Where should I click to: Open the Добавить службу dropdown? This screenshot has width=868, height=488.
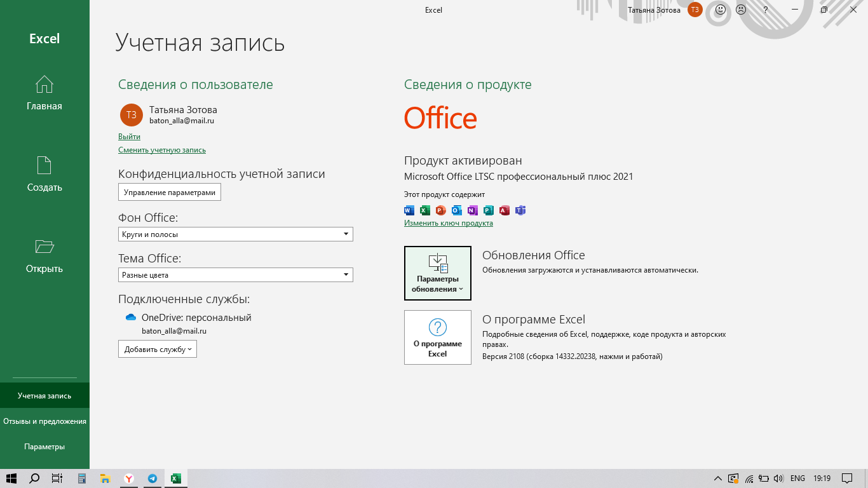pyautogui.click(x=158, y=349)
